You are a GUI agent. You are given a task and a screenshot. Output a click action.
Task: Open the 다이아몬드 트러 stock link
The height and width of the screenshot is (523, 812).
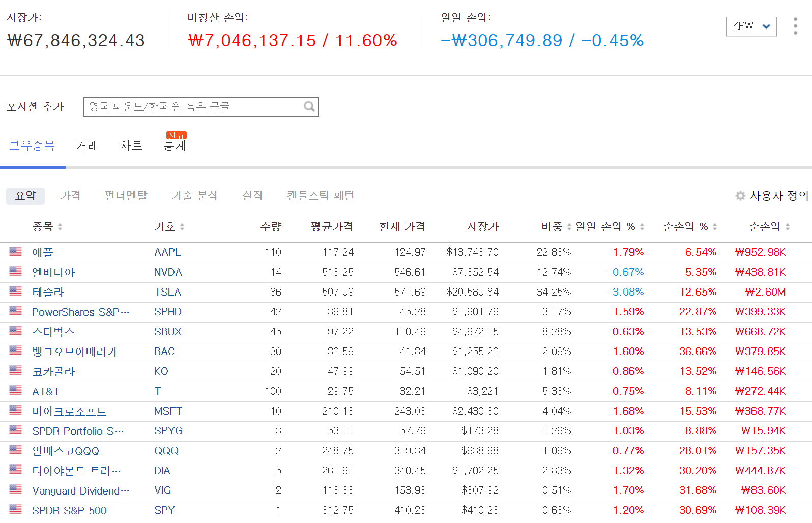(76, 471)
